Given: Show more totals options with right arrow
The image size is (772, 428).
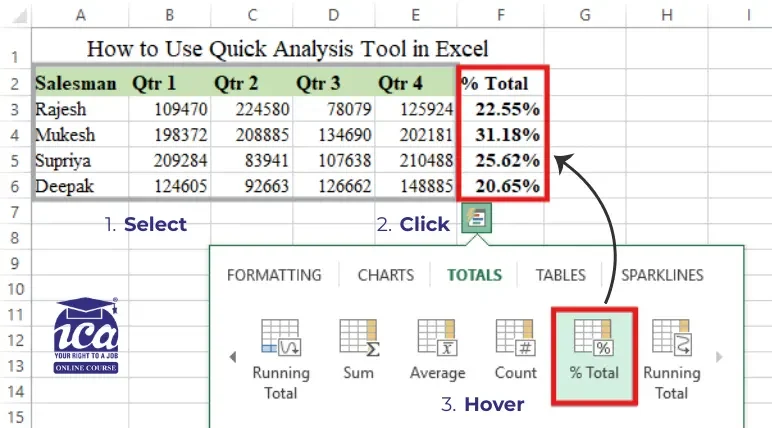Looking at the screenshot, I should [719, 357].
